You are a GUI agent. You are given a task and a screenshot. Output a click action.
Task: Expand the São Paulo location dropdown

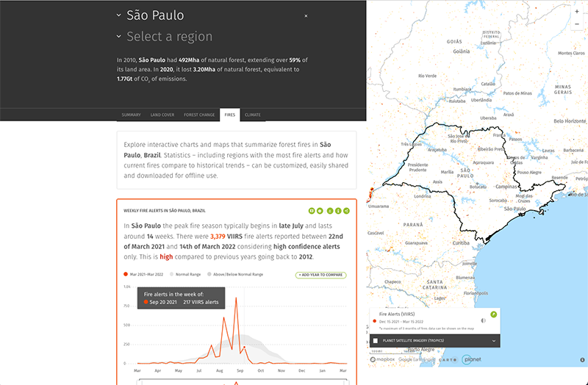point(119,15)
